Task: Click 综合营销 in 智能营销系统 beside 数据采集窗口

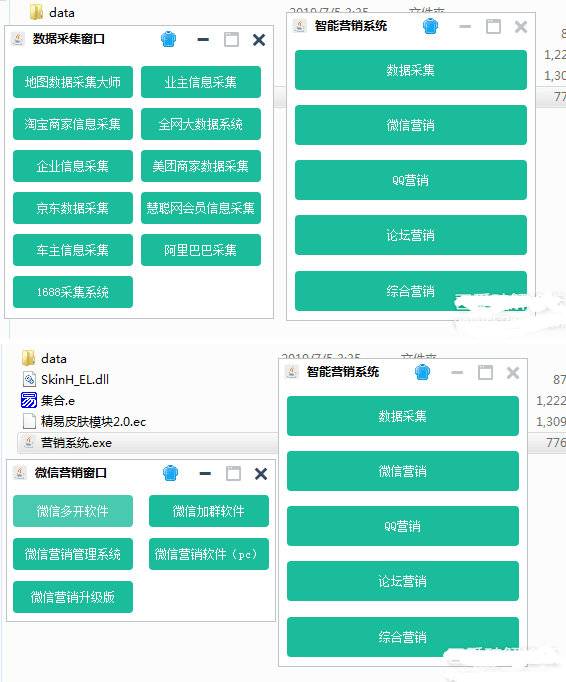Action: pos(411,291)
